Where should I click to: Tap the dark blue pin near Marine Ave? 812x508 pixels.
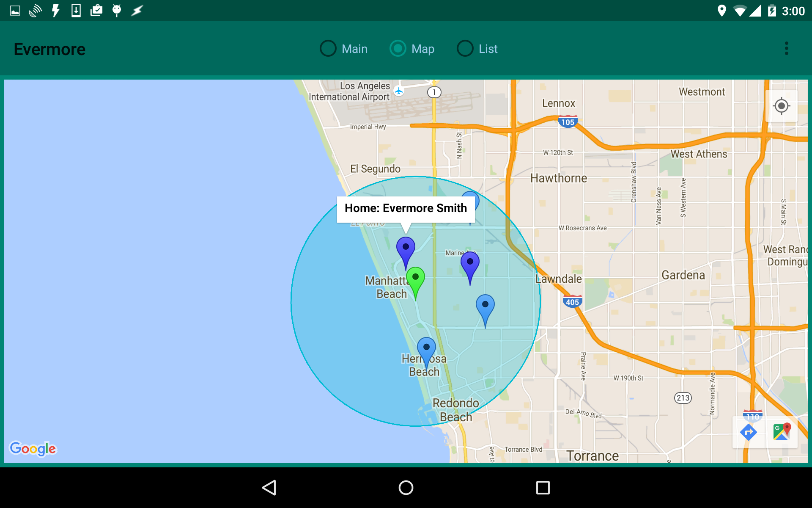tap(470, 264)
